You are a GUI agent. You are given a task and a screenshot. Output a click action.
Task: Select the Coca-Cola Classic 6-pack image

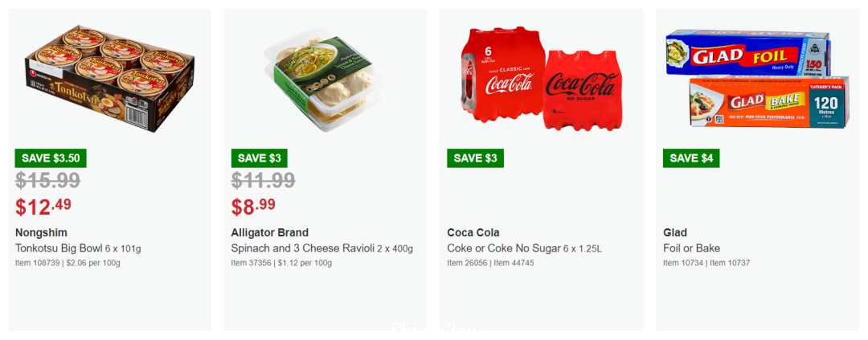tap(503, 74)
